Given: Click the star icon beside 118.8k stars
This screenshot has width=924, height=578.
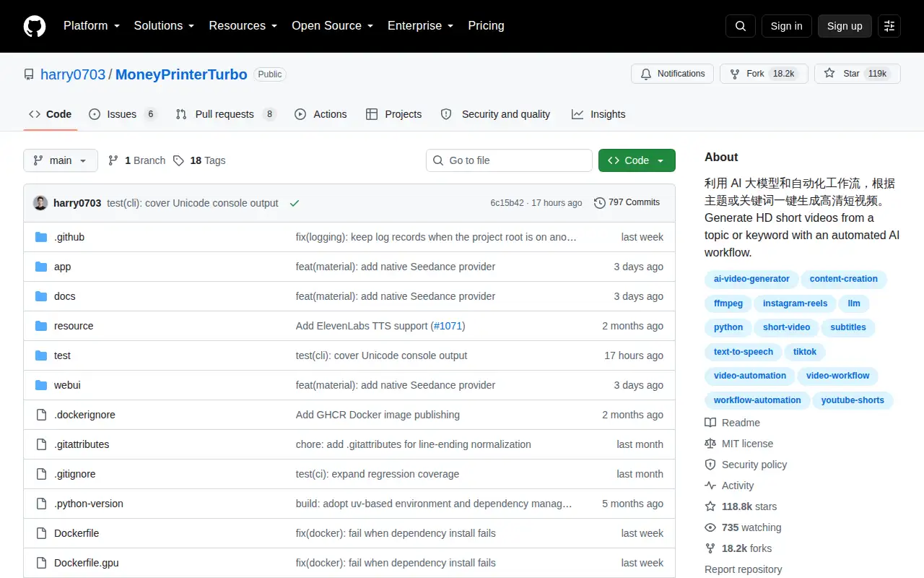Looking at the screenshot, I should 710,506.
